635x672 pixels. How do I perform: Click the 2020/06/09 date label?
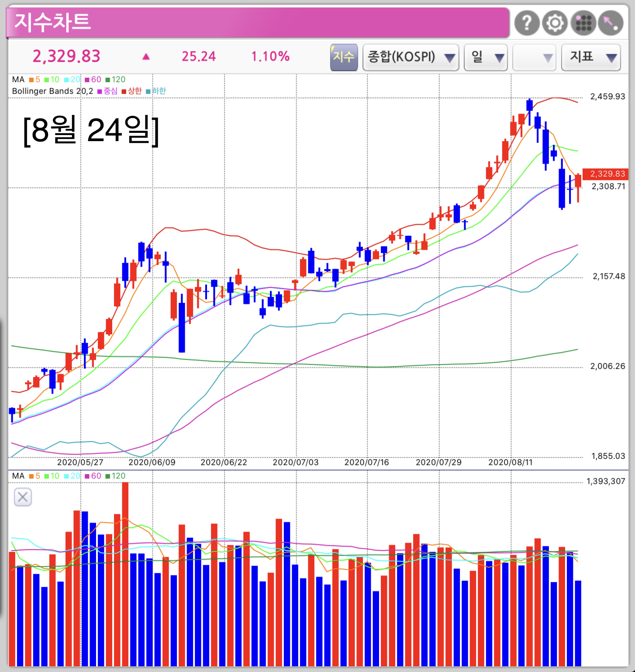[152, 462]
